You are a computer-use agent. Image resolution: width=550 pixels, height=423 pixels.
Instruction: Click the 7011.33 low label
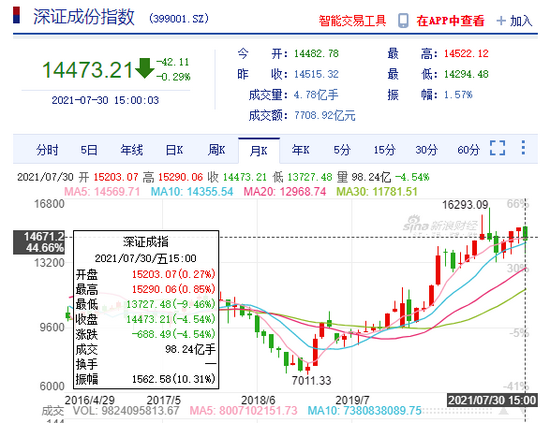click(311, 381)
